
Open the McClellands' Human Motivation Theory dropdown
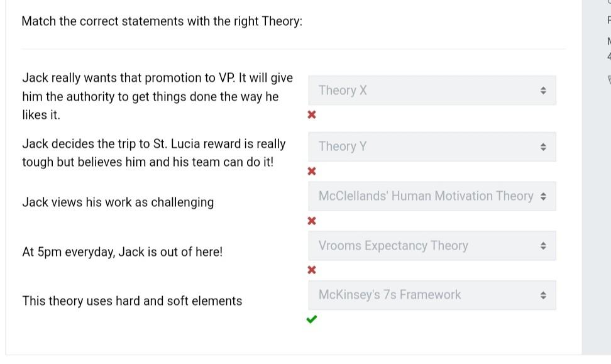coord(432,196)
